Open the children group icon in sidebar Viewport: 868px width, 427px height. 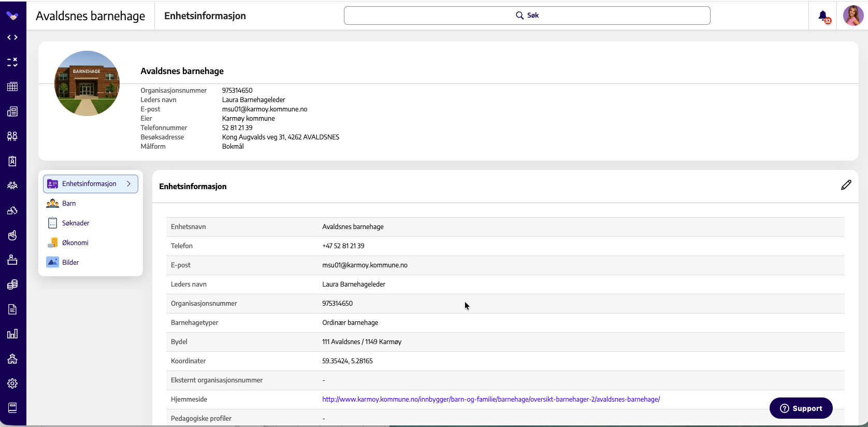(12, 186)
